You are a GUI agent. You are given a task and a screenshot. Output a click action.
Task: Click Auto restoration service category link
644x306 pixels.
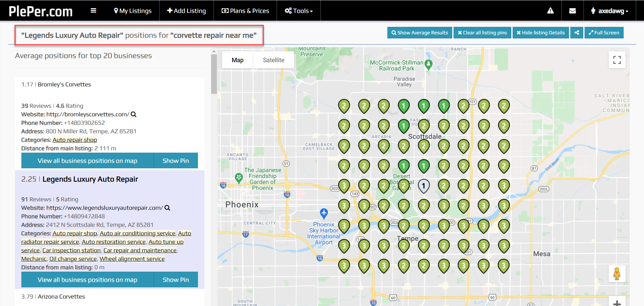[114, 242]
